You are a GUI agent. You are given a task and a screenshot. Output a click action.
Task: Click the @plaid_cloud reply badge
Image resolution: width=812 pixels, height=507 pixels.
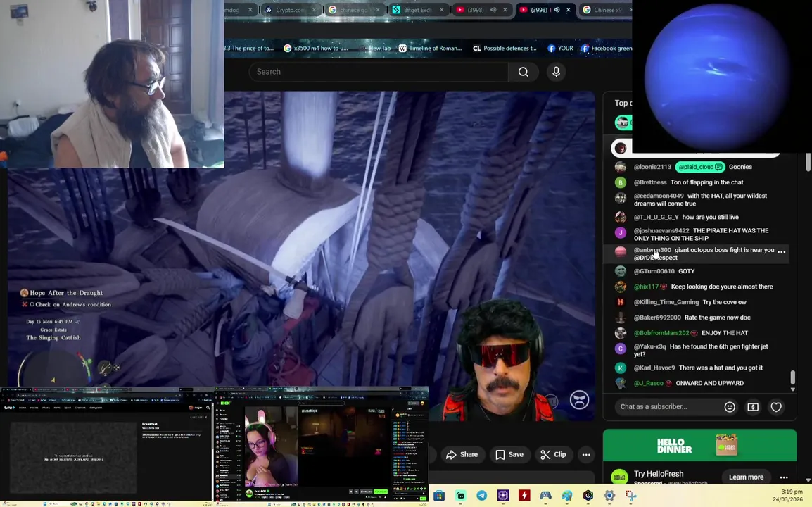pyautogui.click(x=700, y=167)
